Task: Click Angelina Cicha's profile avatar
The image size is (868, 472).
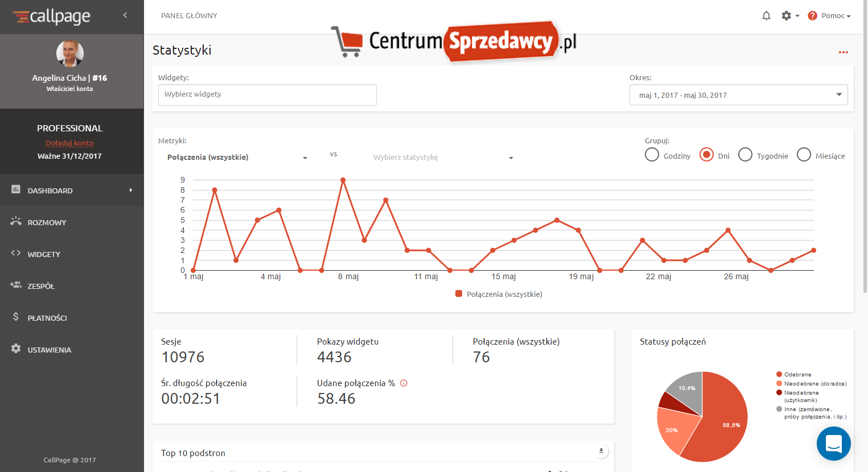Action: 70,54
